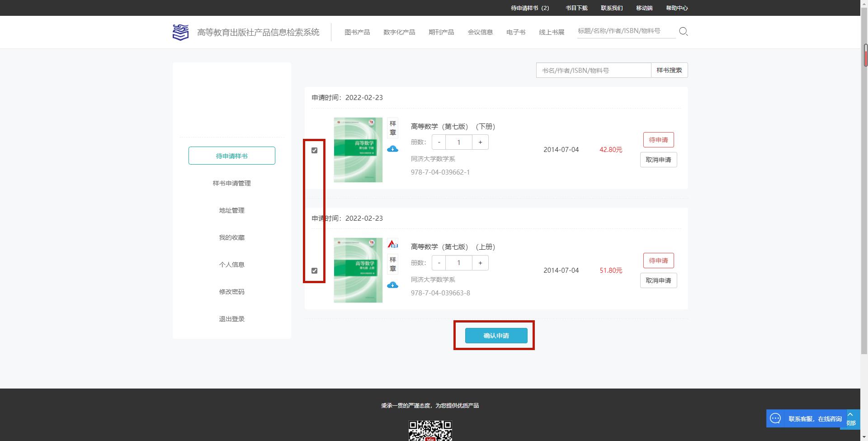Uncheck the selection checkbox for 下册
868x441 pixels.
coord(314,151)
